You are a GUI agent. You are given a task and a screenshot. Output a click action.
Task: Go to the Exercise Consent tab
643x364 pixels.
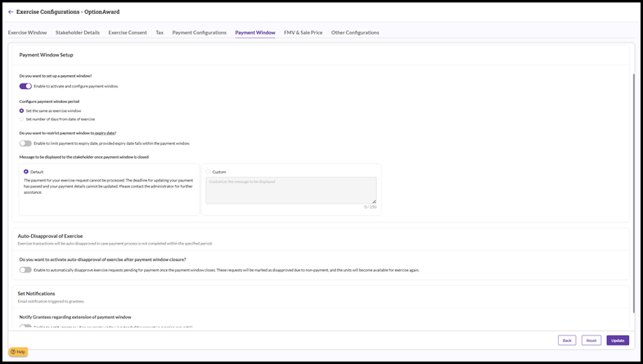[128, 33]
